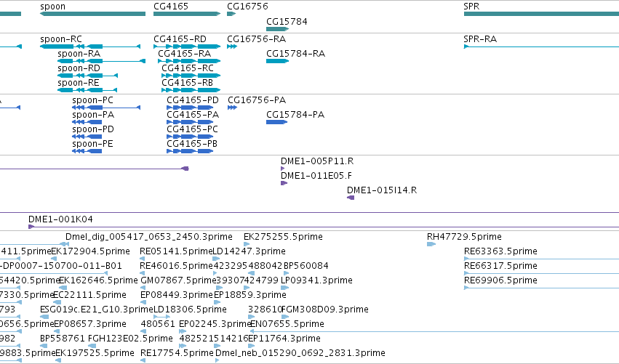Open the spoon-RA transcript
The image size is (619, 364).
(x=101, y=61)
